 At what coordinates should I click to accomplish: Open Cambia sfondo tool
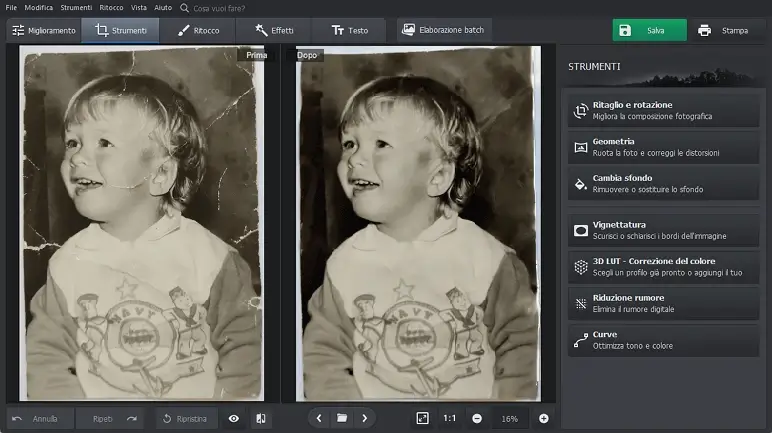[x=663, y=184]
